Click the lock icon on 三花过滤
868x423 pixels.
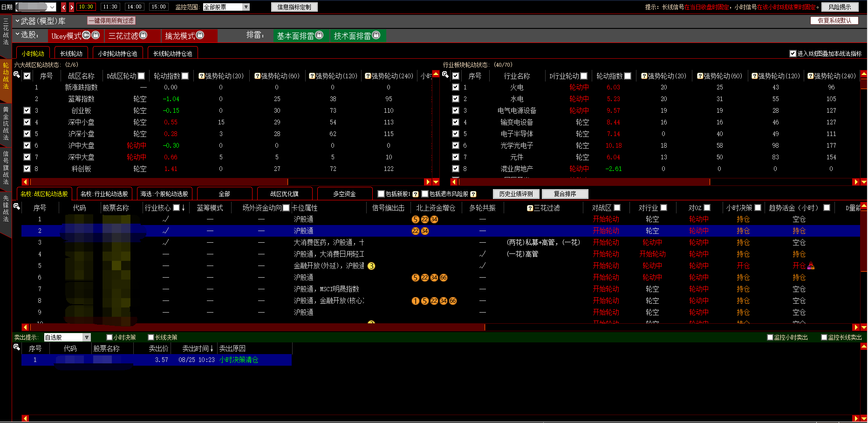pos(144,35)
